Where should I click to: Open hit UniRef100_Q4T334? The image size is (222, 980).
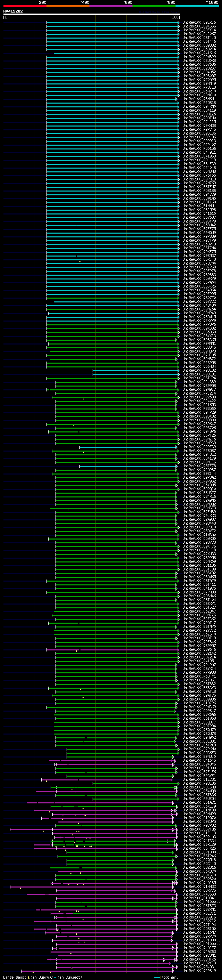click(x=199, y=840)
